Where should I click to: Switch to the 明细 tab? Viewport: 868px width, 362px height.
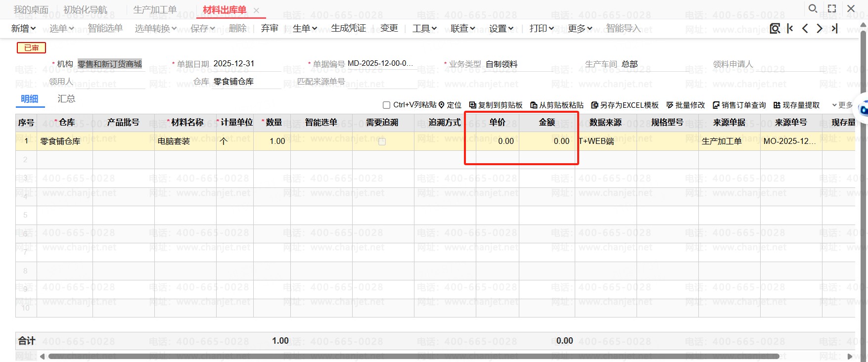coord(30,99)
